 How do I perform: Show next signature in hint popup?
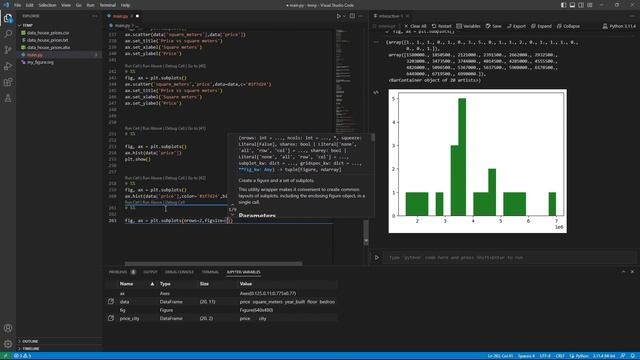click(232, 215)
